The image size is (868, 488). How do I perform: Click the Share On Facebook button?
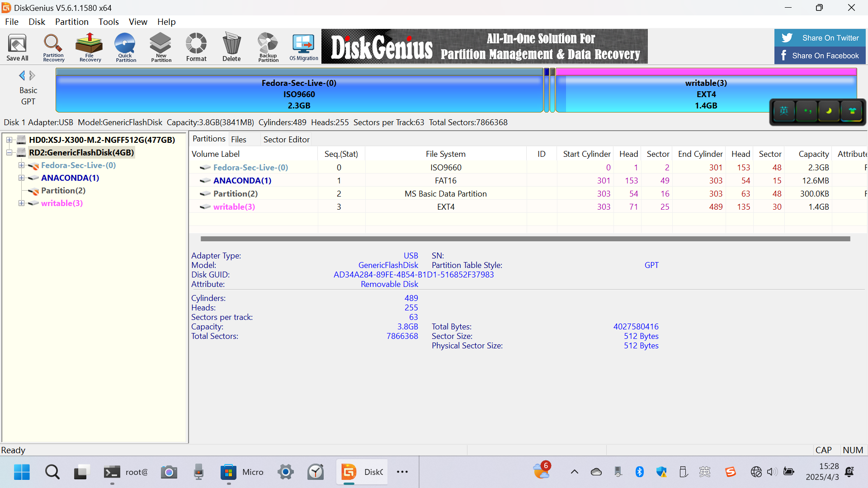point(820,56)
